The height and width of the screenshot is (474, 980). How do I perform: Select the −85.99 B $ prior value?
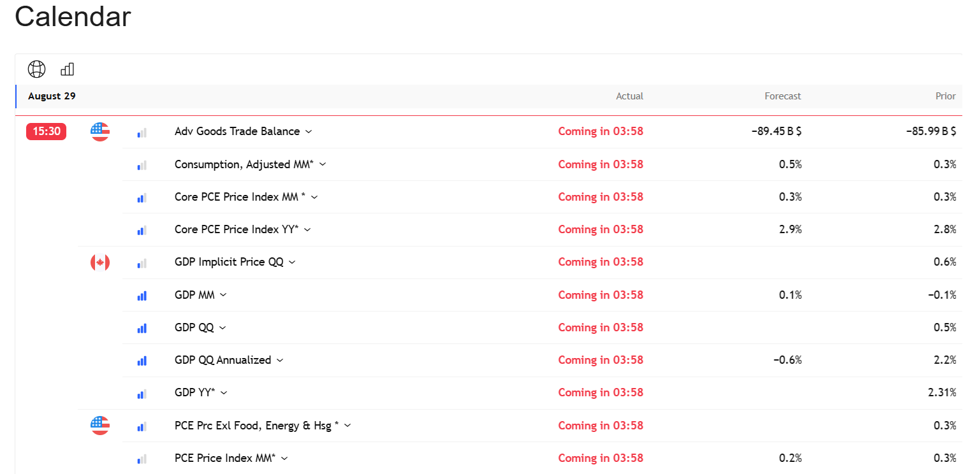pos(932,131)
